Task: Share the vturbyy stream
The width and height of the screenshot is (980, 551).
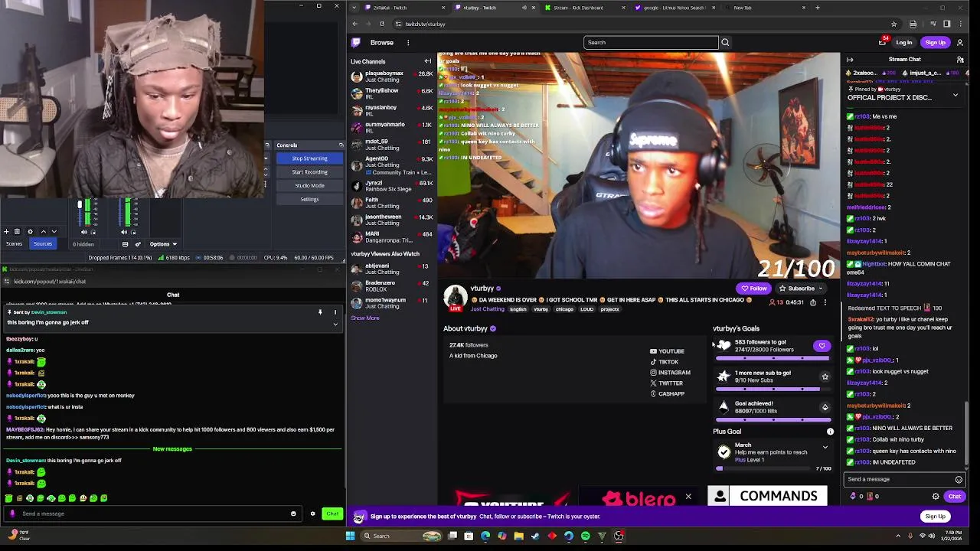Action: pyautogui.click(x=813, y=302)
